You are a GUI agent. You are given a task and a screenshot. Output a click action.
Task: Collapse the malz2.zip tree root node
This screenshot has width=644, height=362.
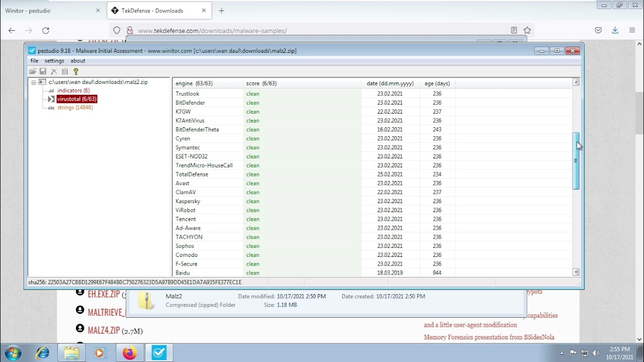[34, 82]
